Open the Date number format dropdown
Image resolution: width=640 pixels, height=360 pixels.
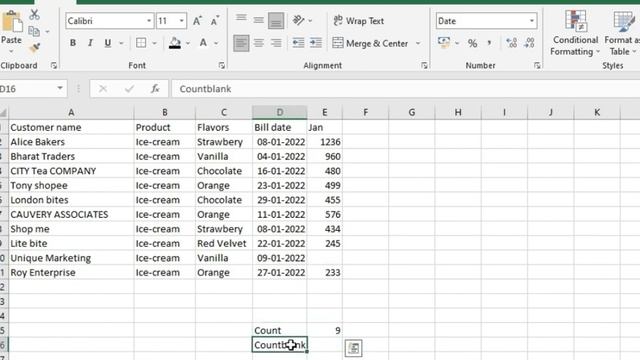[531, 21]
